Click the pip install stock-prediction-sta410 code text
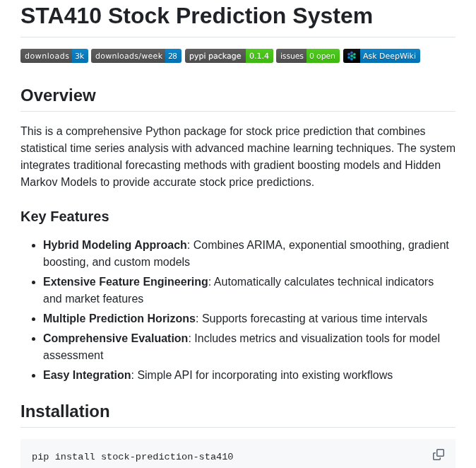 132,457
